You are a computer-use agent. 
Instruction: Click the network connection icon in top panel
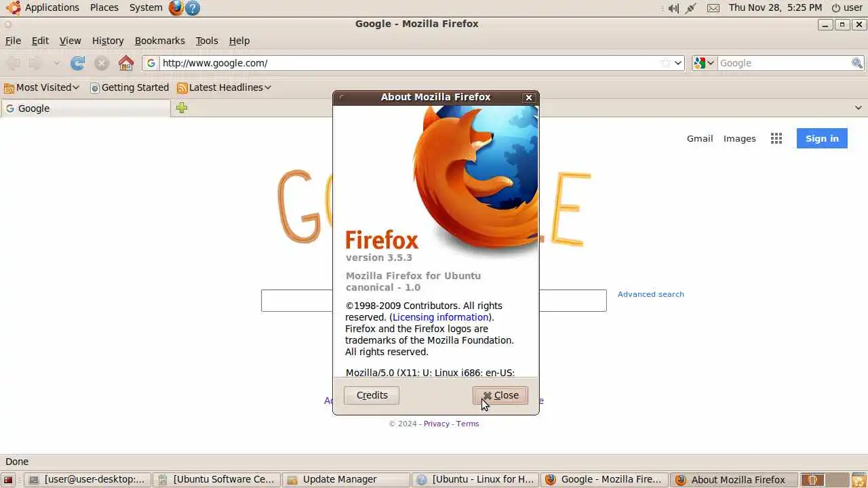691,8
